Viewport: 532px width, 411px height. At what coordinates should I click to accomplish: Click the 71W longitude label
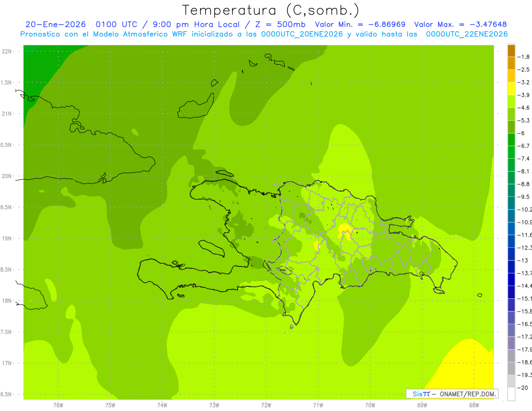point(318,405)
